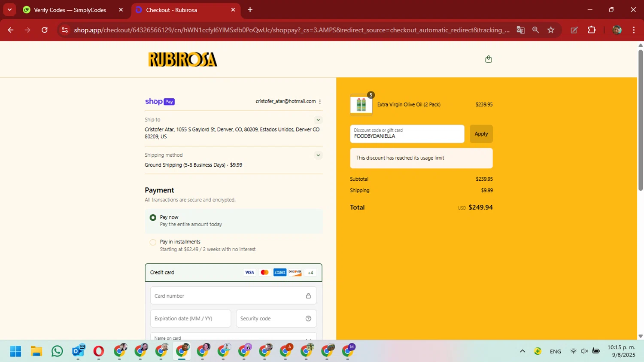Bookmark this page with the star
This screenshot has height=362, width=644.
click(551, 30)
